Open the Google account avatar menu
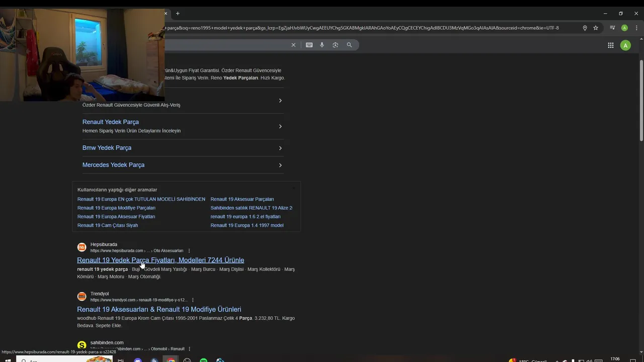Viewport: 644px width, 362px height. [625, 46]
